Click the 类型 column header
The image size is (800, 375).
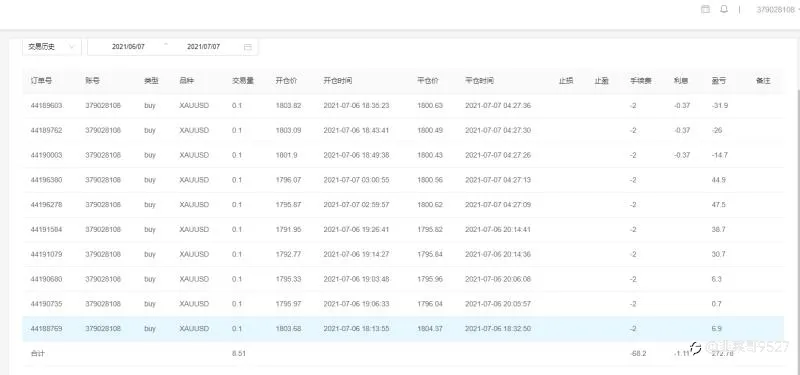pos(151,81)
